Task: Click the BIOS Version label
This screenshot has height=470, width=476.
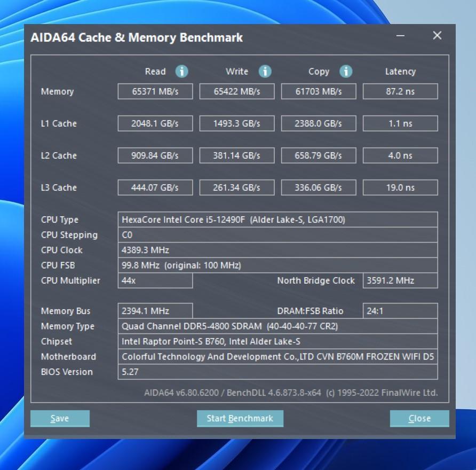Action: click(67, 372)
